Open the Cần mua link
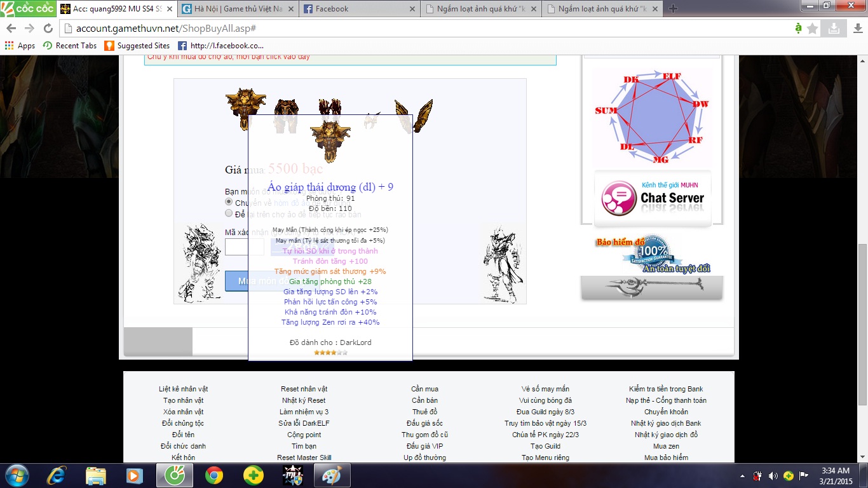 [424, 389]
